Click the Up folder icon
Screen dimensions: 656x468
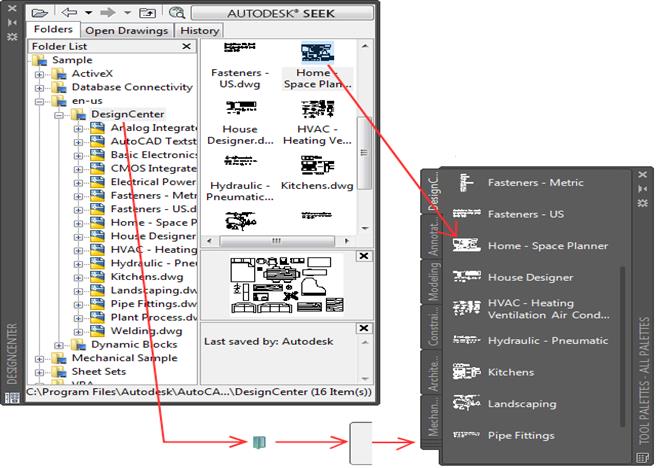[147, 13]
